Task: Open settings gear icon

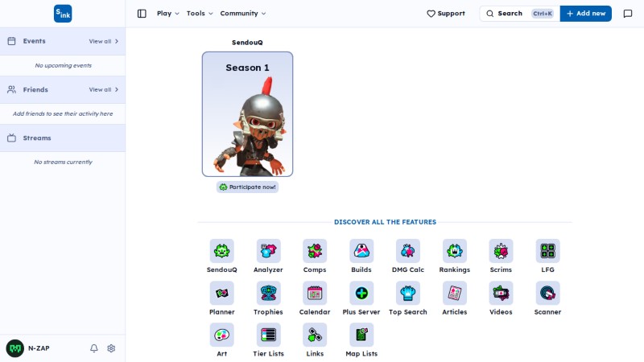Action: 111,348
